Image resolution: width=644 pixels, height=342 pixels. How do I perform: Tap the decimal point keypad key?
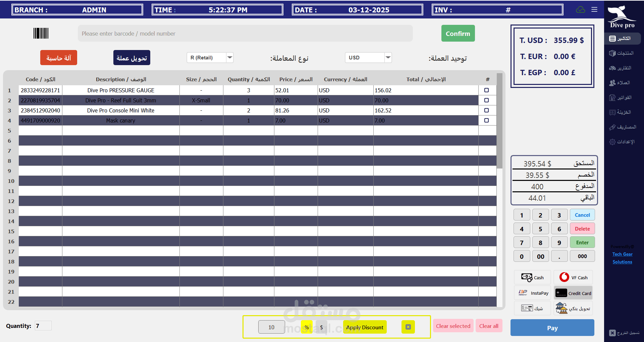[x=559, y=256]
